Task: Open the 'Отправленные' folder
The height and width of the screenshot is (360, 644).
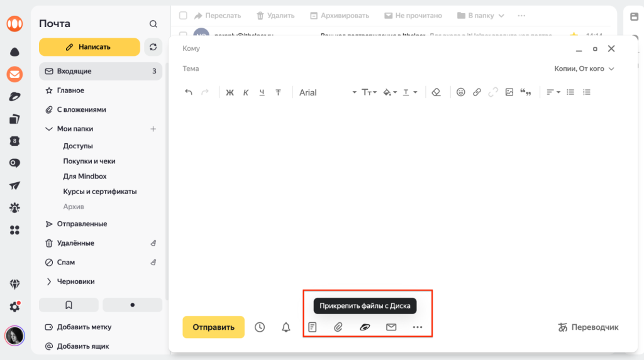Action: (82, 224)
